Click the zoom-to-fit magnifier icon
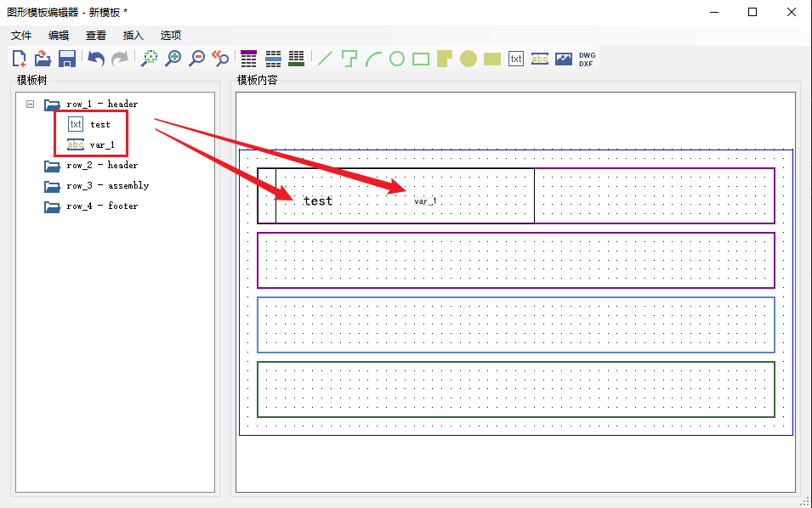This screenshot has width=812, height=508. point(150,59)
